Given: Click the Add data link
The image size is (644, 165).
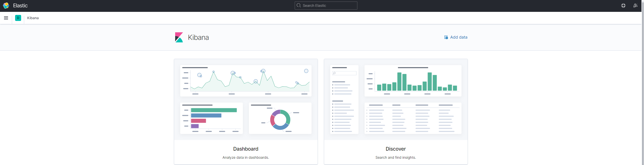Looking at the screenshot, I should [456, 37].
